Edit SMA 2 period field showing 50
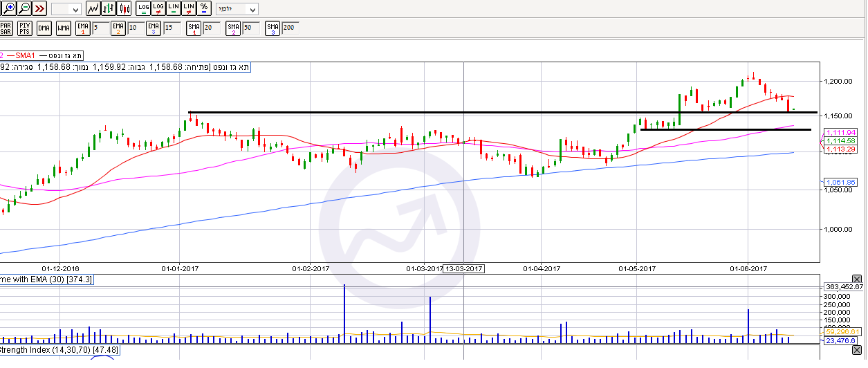Screen dimensions: 868x368 point(251,27)
